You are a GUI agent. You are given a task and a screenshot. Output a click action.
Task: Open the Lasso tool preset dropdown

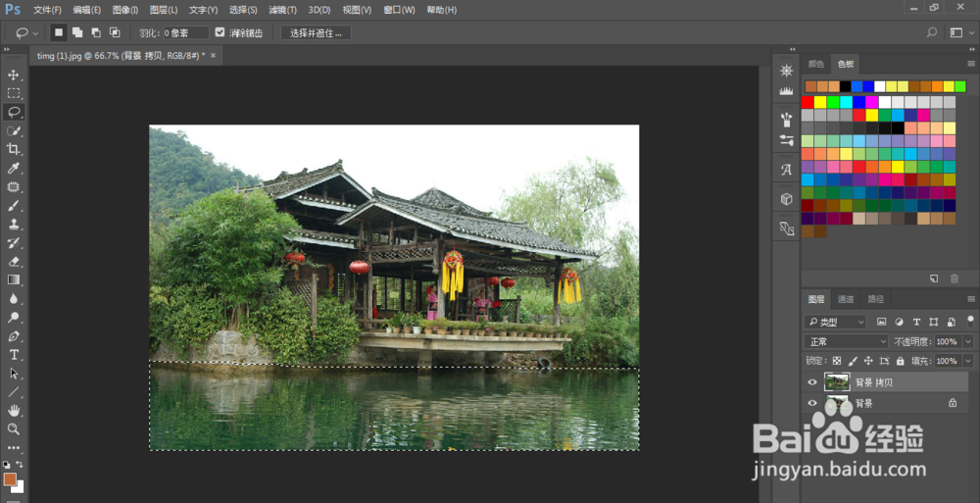(35, 33)
